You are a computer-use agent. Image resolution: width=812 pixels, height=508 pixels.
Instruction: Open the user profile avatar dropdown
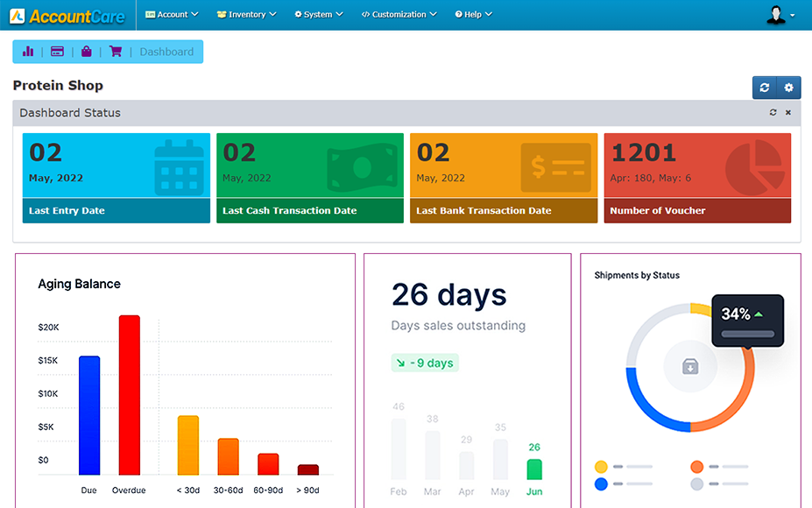coord(780,15)
